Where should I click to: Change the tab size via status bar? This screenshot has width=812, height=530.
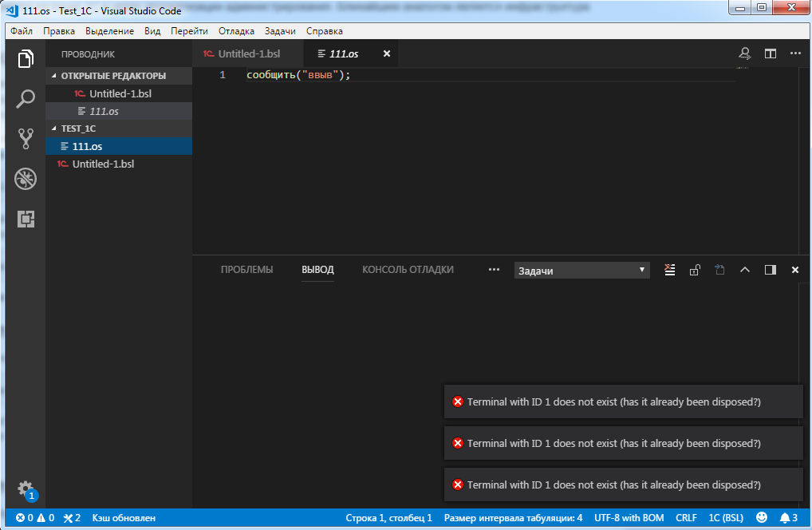point(513,517)
